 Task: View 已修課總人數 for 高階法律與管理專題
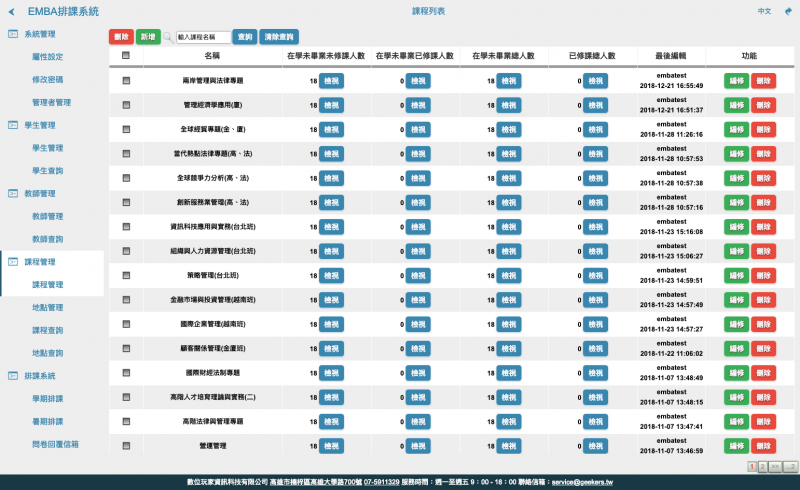coord(595,422)
